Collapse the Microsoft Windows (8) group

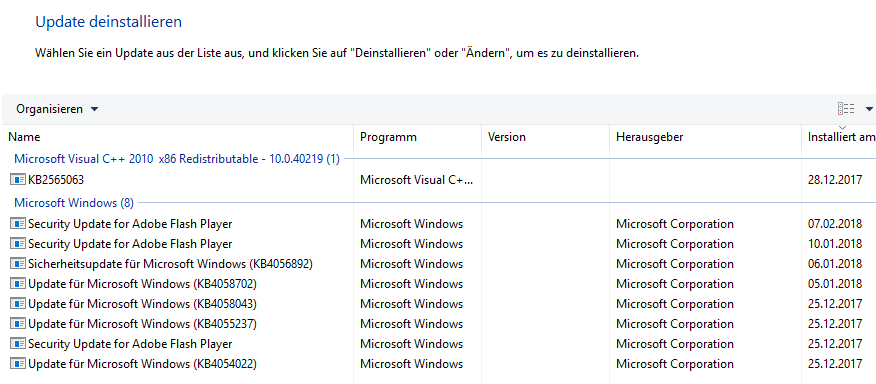74,202
